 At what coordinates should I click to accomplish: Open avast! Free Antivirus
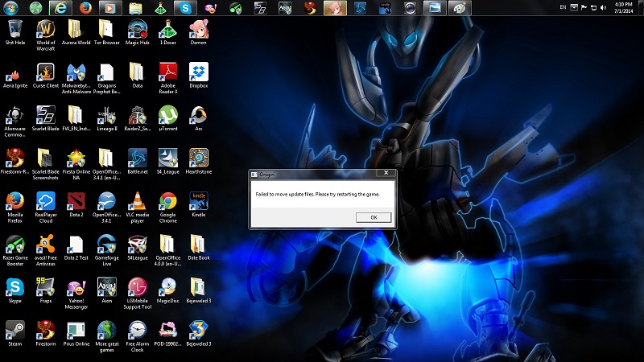coord(46,251)
